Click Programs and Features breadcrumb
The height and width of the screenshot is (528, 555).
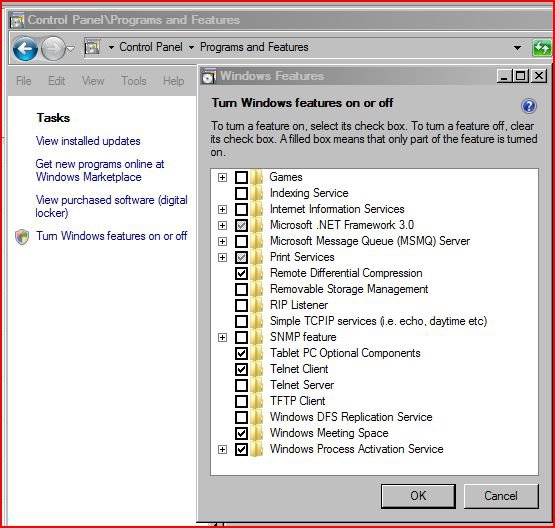[254, 47]
